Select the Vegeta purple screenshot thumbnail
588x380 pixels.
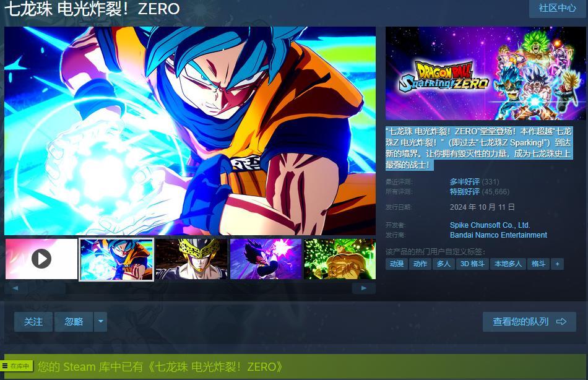tap(266, 259)
